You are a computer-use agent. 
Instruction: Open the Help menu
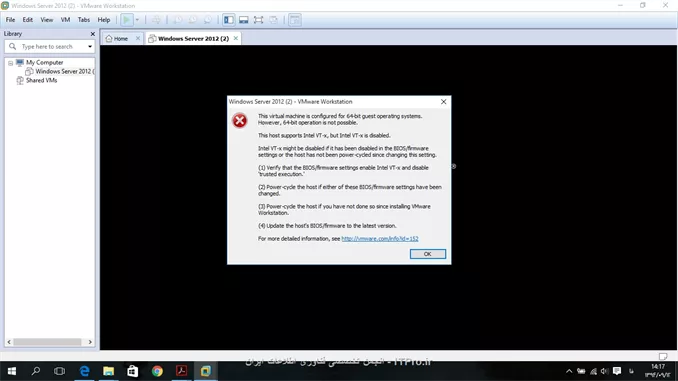104,20
